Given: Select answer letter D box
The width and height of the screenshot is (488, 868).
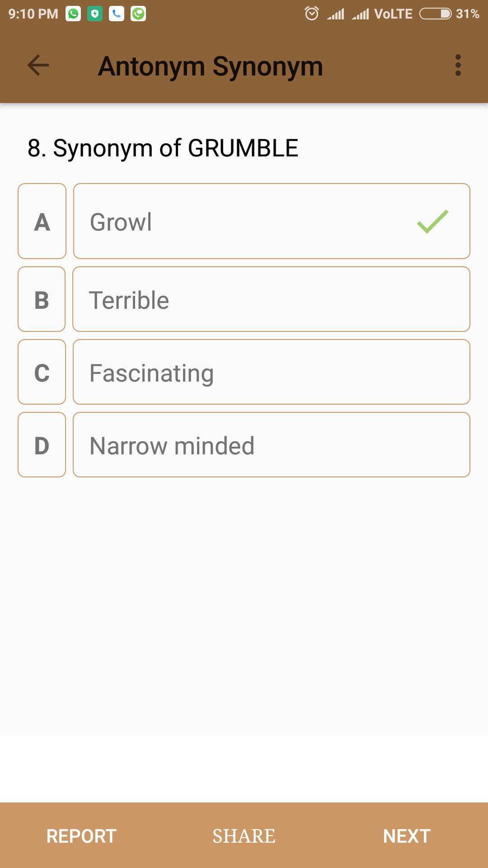Looking at the screenshot, I should point(42,445).
